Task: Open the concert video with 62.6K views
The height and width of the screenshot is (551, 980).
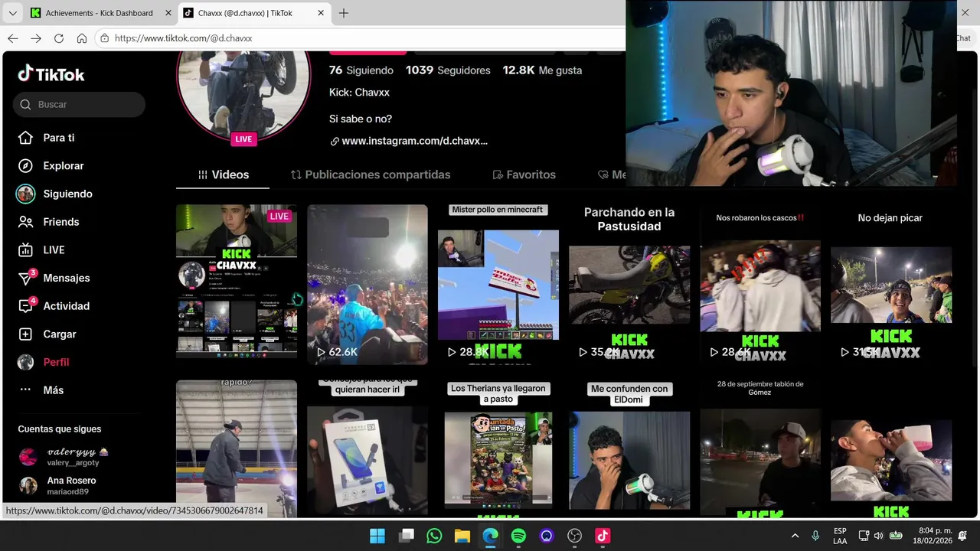Action: click(x=367, y=284)
